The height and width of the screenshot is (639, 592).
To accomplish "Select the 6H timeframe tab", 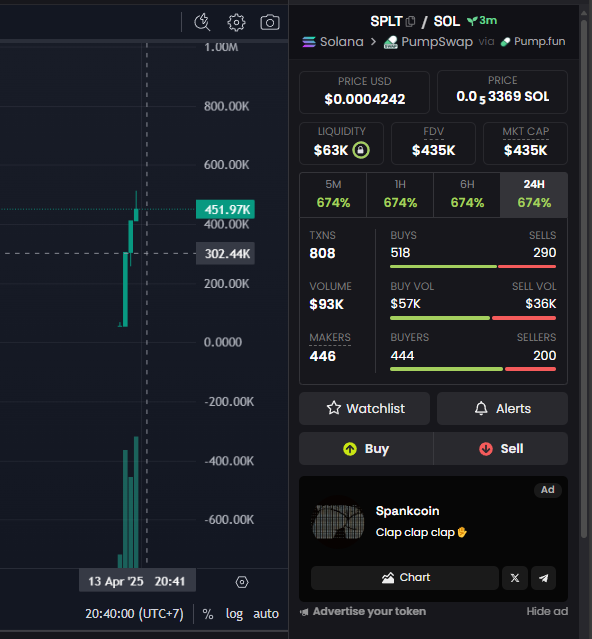I will point(467,194).
